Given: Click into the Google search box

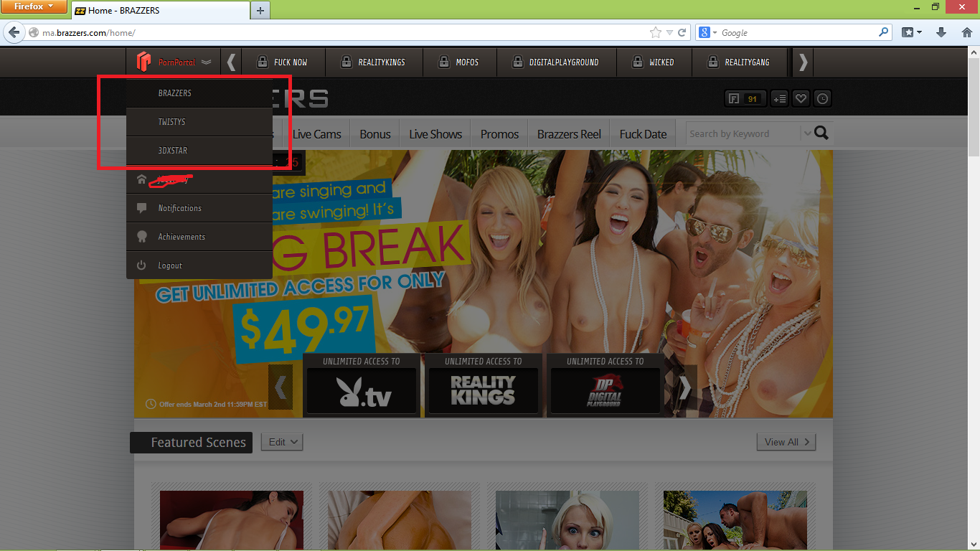Looking at the screenshot, I should pyautogui.click(x=798, y=33).
